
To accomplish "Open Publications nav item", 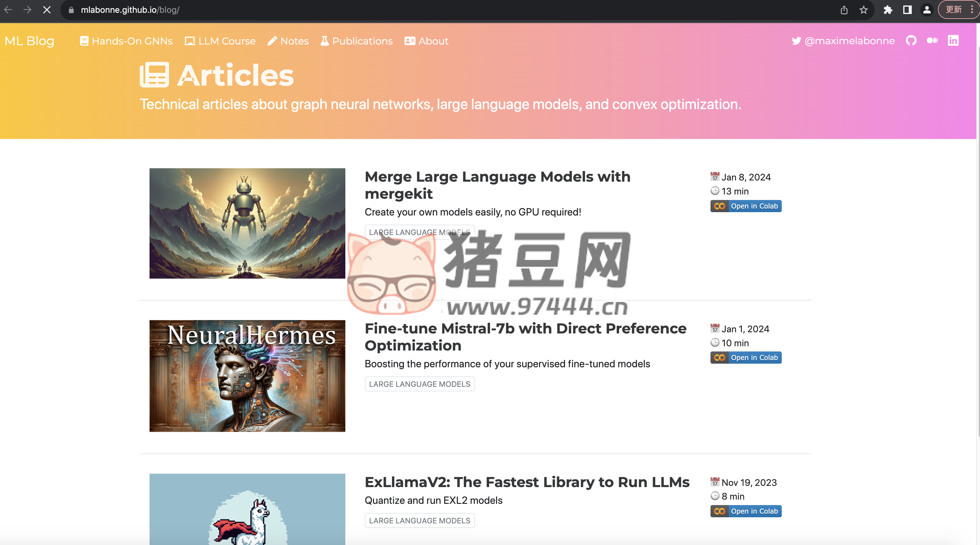I will click(357, 41).
